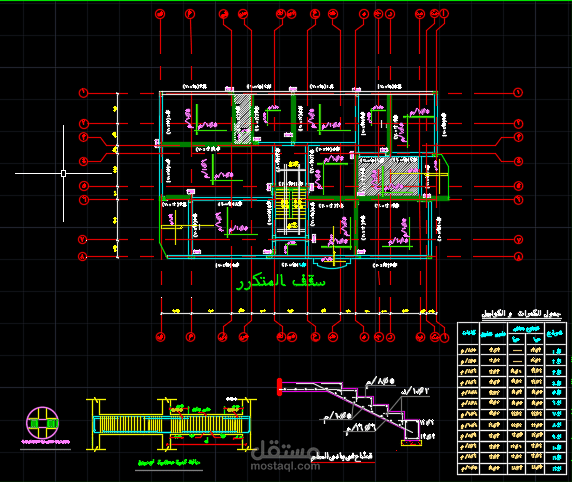Select the large hatched slab panel on right
The width and height of the screenshot is (572, 482).
(x=388, y=176)
